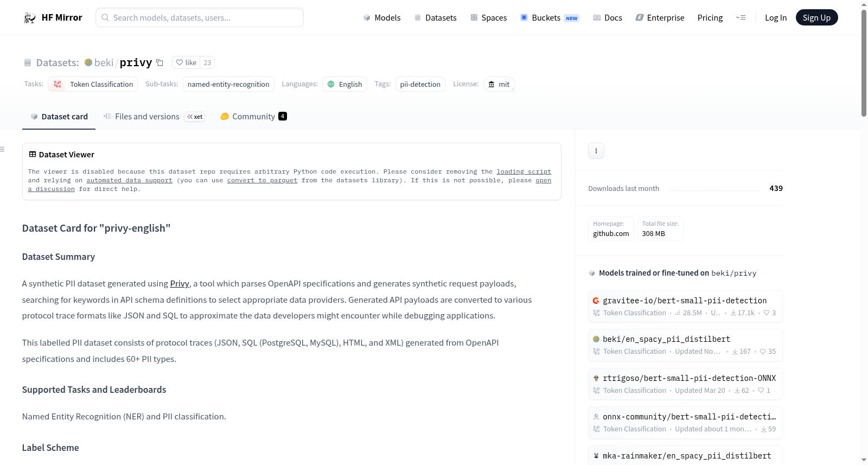Open the Community tab

(253, 117)
